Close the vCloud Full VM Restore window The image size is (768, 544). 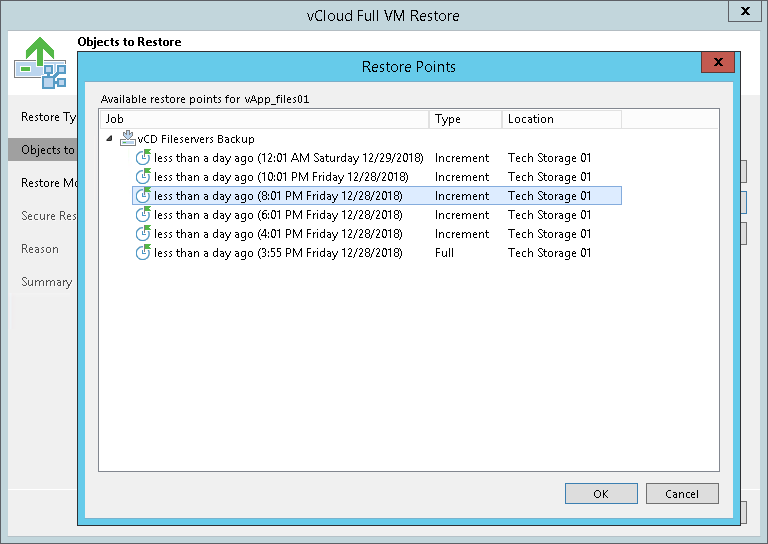tap(744, 13)
